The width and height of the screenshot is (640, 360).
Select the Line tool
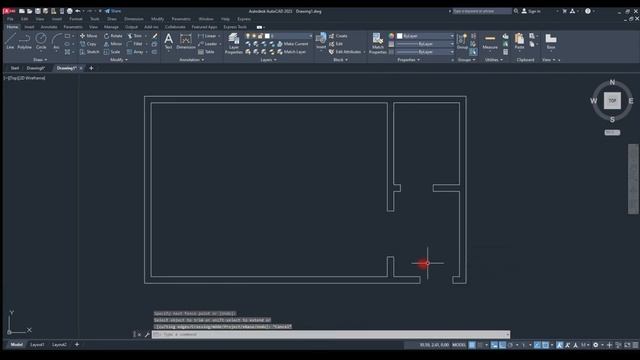[x=10, y=41]
